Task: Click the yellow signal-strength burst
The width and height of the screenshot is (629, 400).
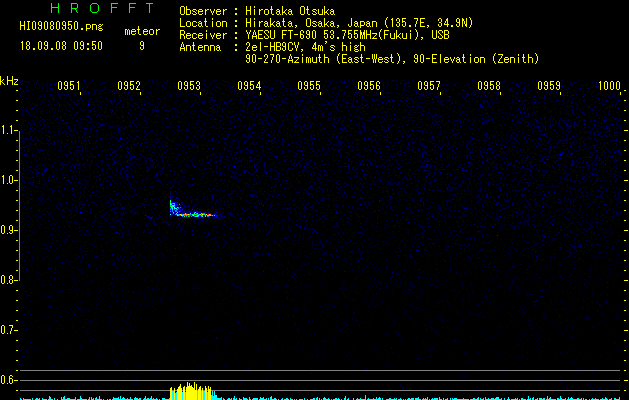Action: pos(192,391)
